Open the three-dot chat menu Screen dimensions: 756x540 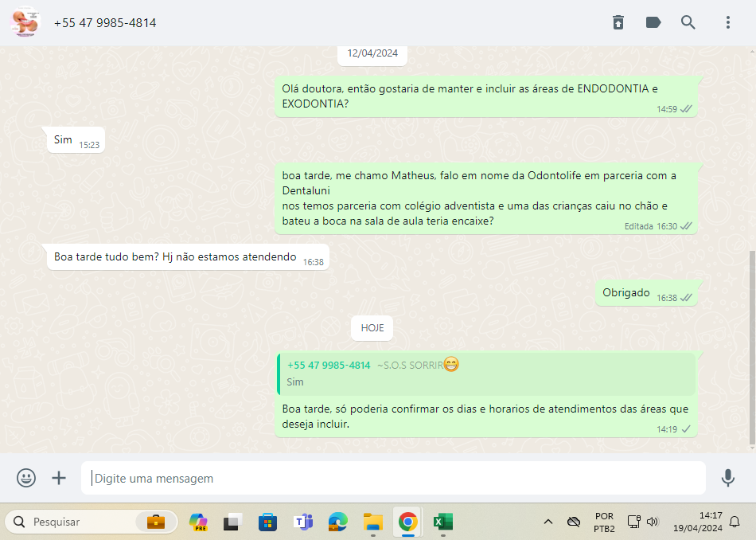click(x=727, y=22)
